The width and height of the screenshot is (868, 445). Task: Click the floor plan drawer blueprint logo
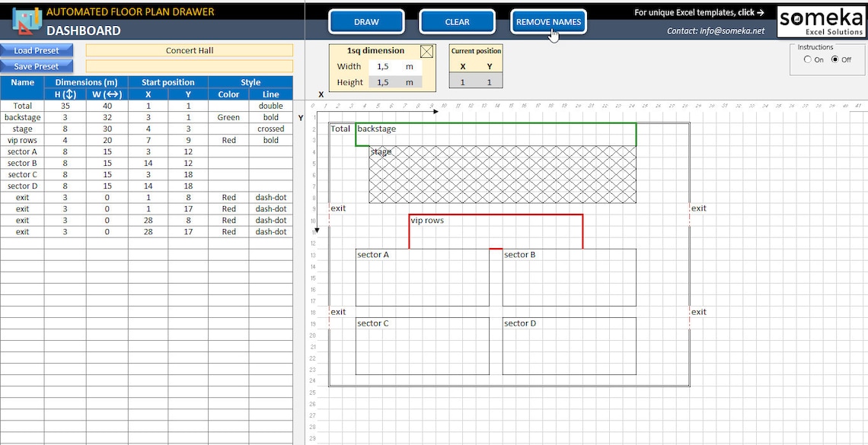[x=25, y=21]
